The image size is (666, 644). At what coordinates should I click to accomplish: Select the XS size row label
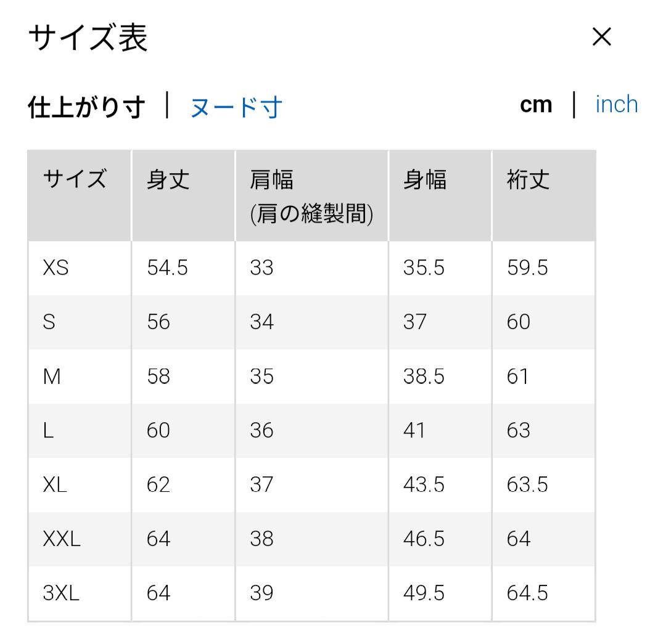(x=55, y=268)
